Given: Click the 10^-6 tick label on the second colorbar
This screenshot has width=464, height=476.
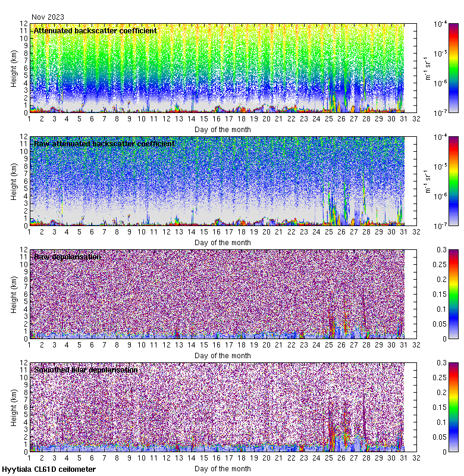Looking at the screenshot, I should [440, 196].
